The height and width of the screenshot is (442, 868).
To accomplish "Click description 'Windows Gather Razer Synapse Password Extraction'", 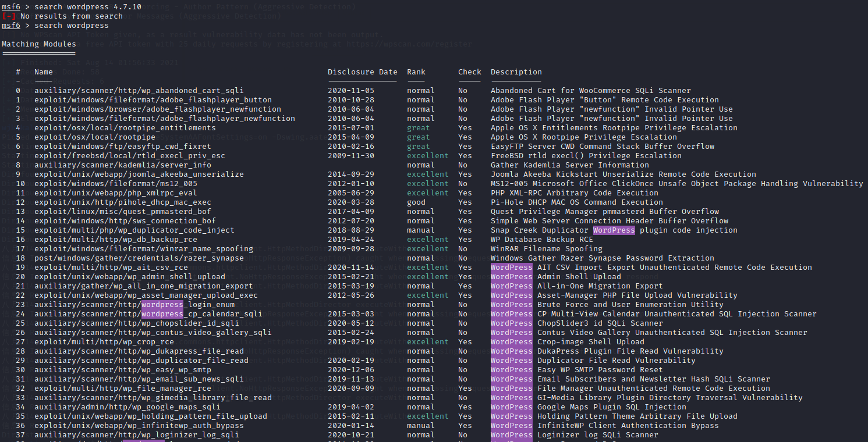I will click(x=603, y=258).
